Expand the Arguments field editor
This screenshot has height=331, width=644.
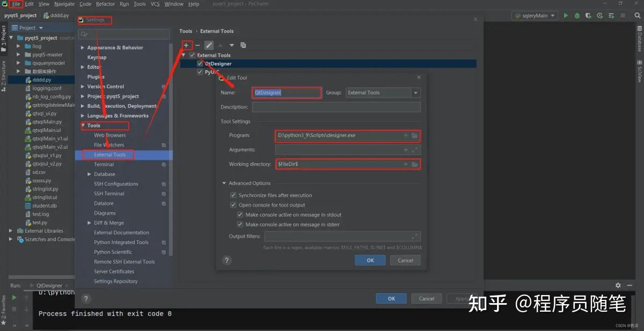pyautogui.click(x=414, y=150)
